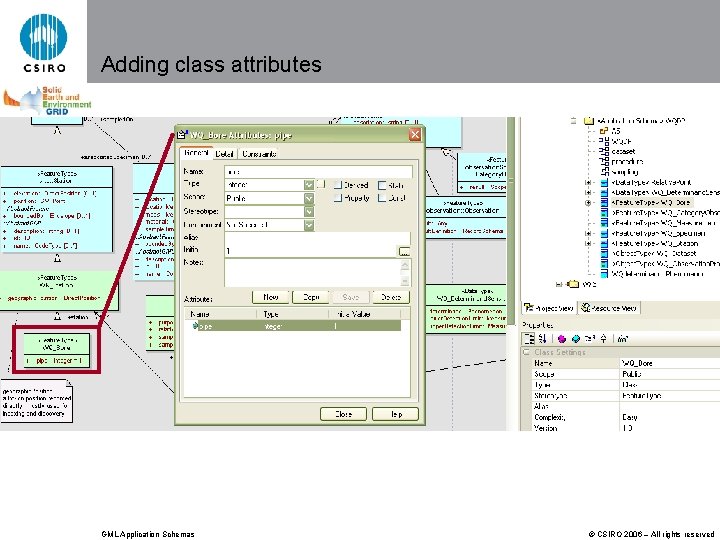This screenshot has width=720, height=540.
Task: Click the pipe attribute icon in list
Action: [x=195, y=326]
